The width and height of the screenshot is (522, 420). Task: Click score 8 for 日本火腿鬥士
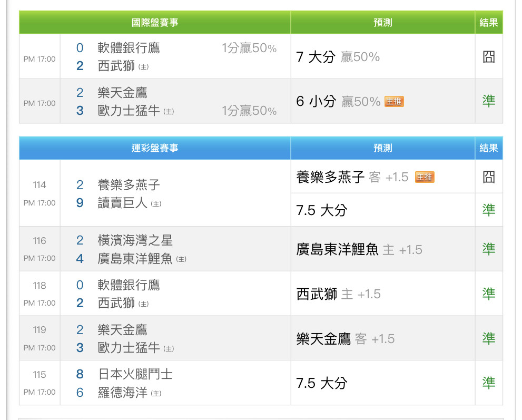pos(80,374)
